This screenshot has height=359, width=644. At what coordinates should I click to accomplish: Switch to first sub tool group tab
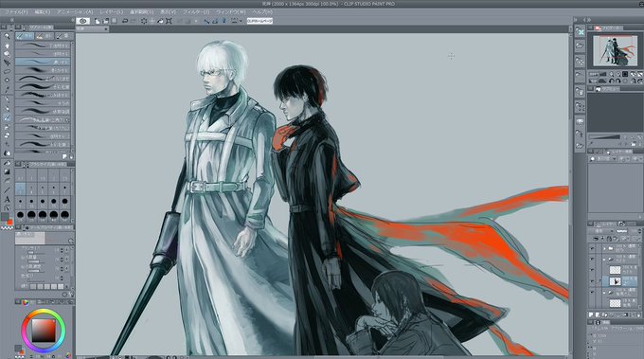[x=25, y=36]
